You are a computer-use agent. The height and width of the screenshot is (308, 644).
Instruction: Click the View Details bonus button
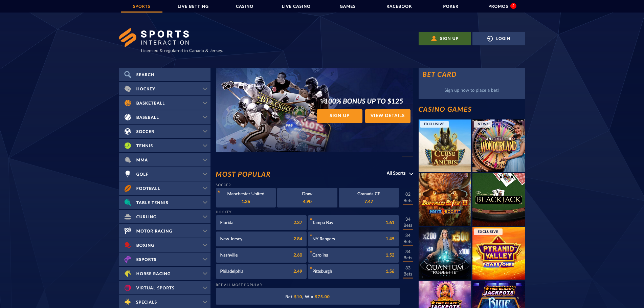coord(387,116)
